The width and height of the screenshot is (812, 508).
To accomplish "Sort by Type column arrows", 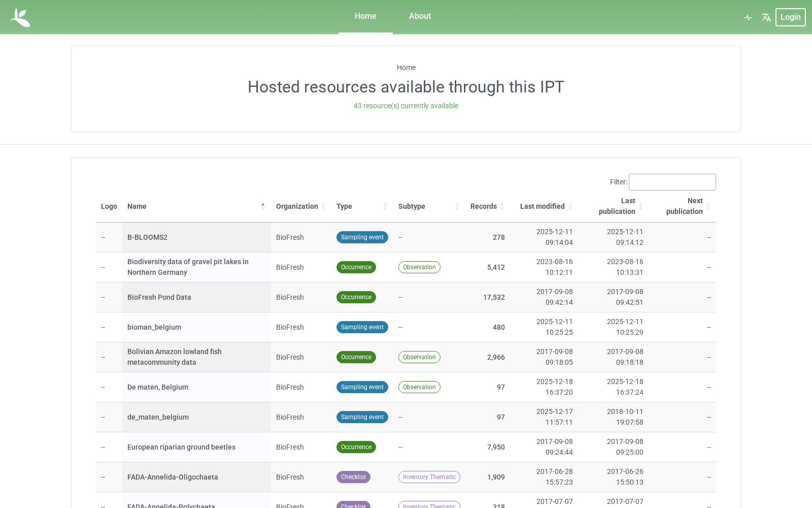I will tap(385, 206).
